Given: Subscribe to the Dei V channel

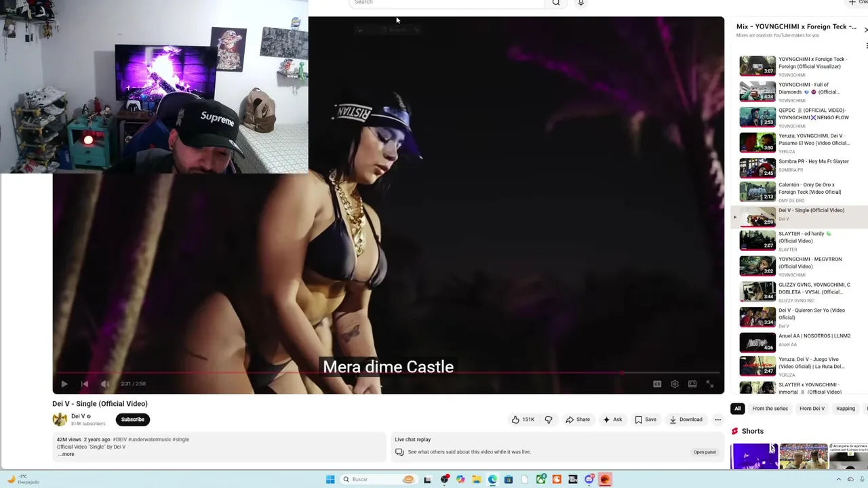Looking at the screenshot, I should [x=133, y=420].
